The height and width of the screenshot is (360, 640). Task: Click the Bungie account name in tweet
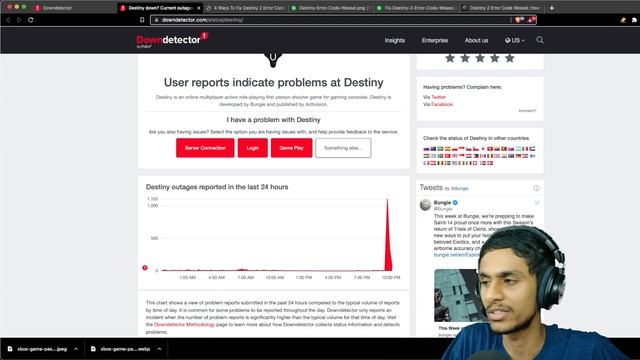(x=442, y=202)
